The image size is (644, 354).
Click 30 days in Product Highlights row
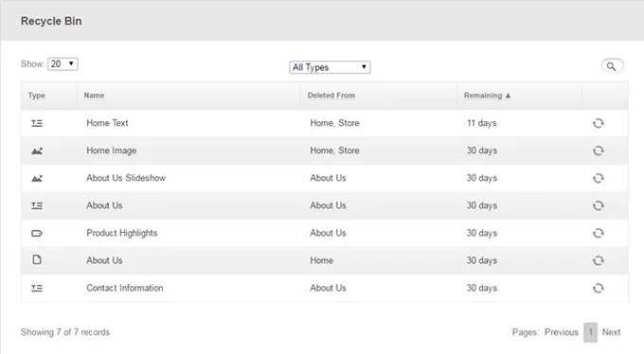pos(482,233)
